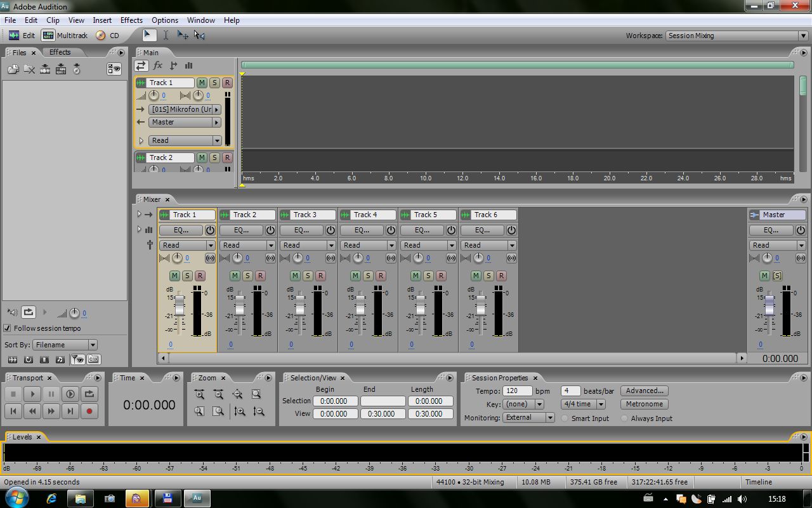Viewport: 812px width, 508px height.
Task: Open EQ... for the Master channel
Action: (771, 230)
